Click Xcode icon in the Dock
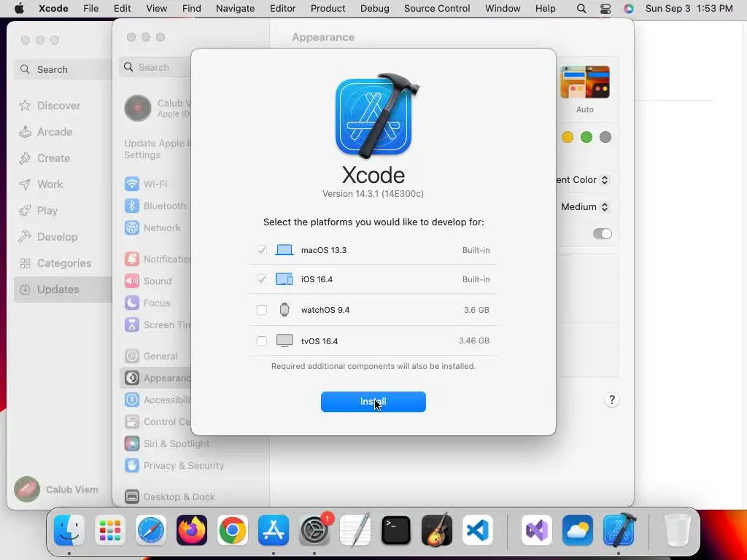 619,530
